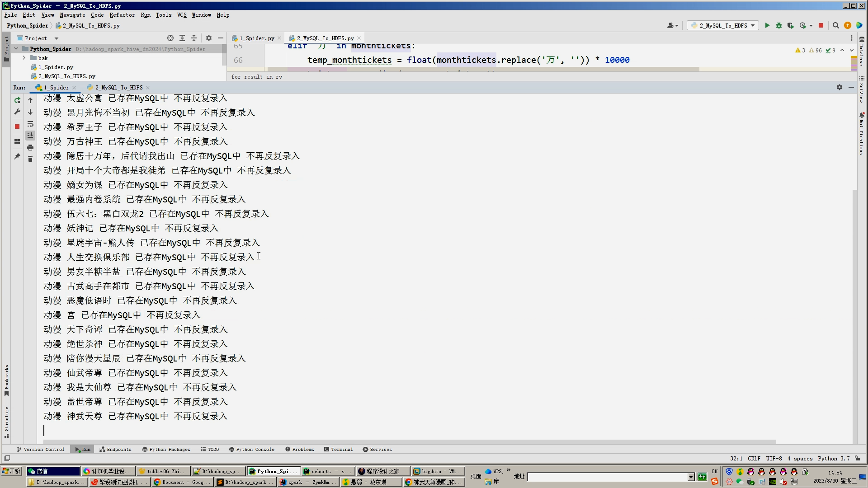Image resolution: width=868 pixels, height=488 pixels.
Task: Rerun the 1_Spider script
Action: coord(17,100)
